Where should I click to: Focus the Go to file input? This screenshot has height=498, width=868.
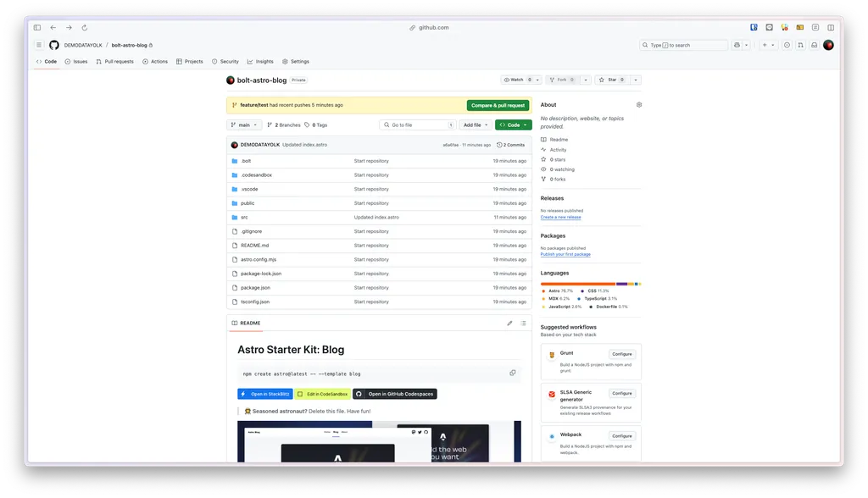point(417,125)
